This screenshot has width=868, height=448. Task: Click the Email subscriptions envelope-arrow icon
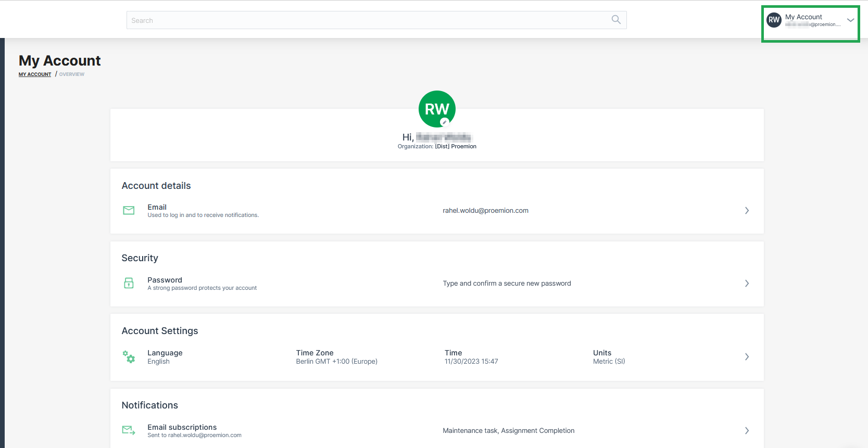point(129,430)
